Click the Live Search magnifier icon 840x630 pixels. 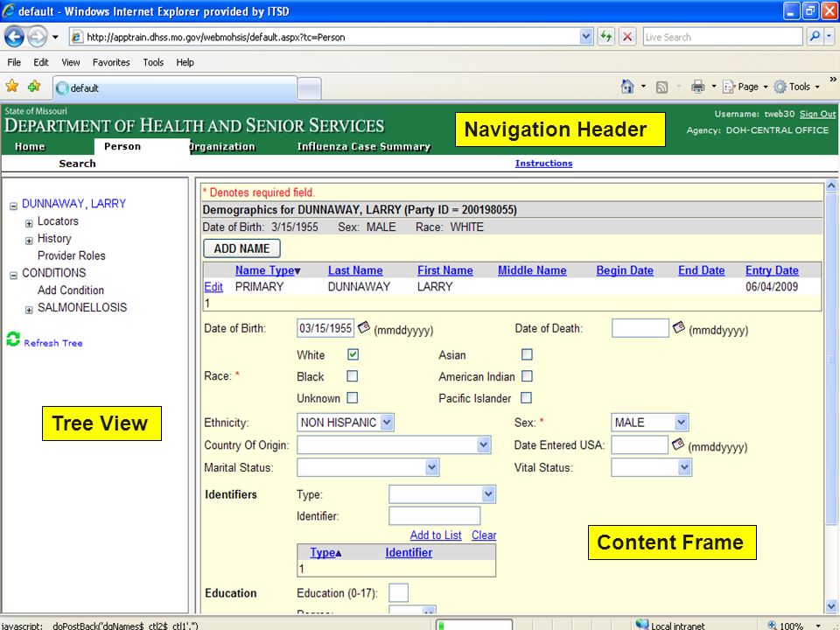point(815,37)
